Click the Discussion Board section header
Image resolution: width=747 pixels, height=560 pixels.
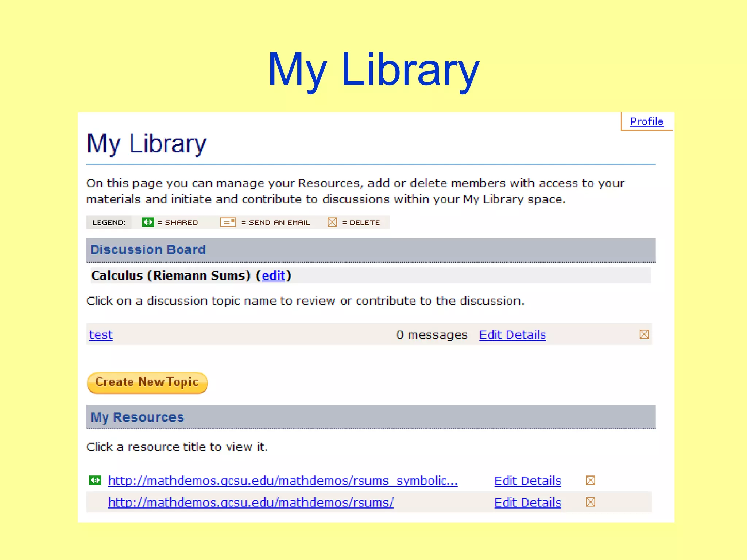pos(371,250)
